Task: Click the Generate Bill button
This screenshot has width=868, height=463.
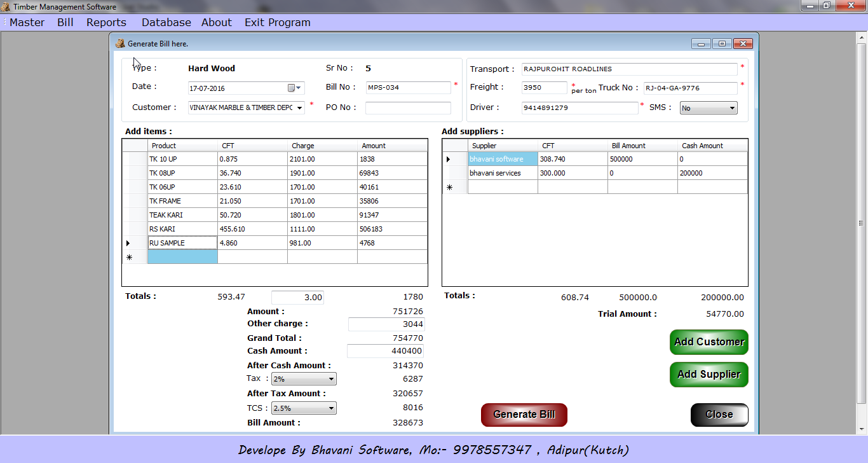Action: tap(524, 415)
